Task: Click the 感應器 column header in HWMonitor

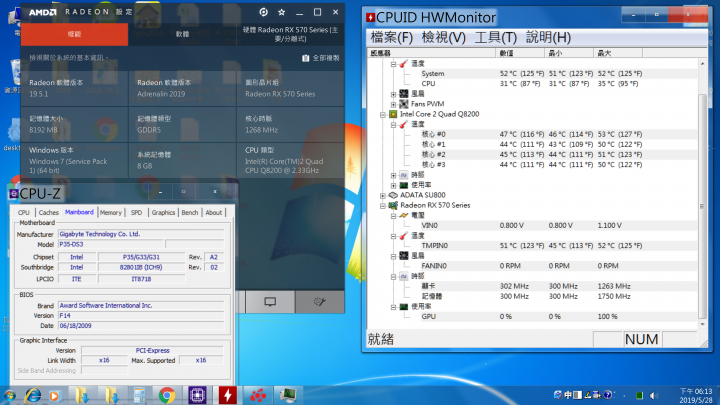Action: (432, 53)
